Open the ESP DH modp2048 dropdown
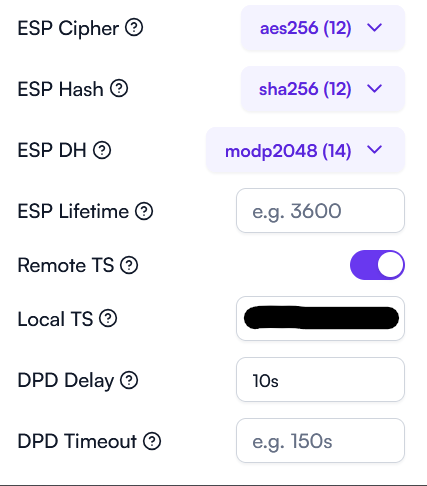The height and width of the screenshot is (486, 427). pyautogui.click(x=305, y=150)
